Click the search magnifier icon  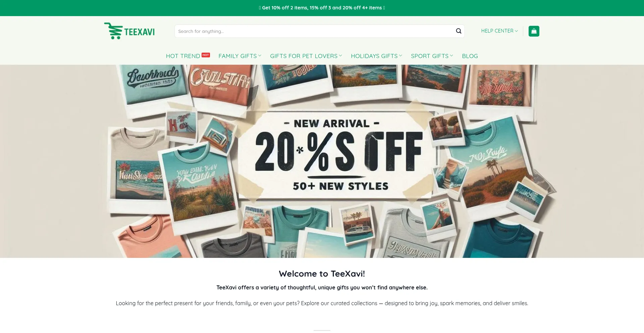click(x=459, y=31)
